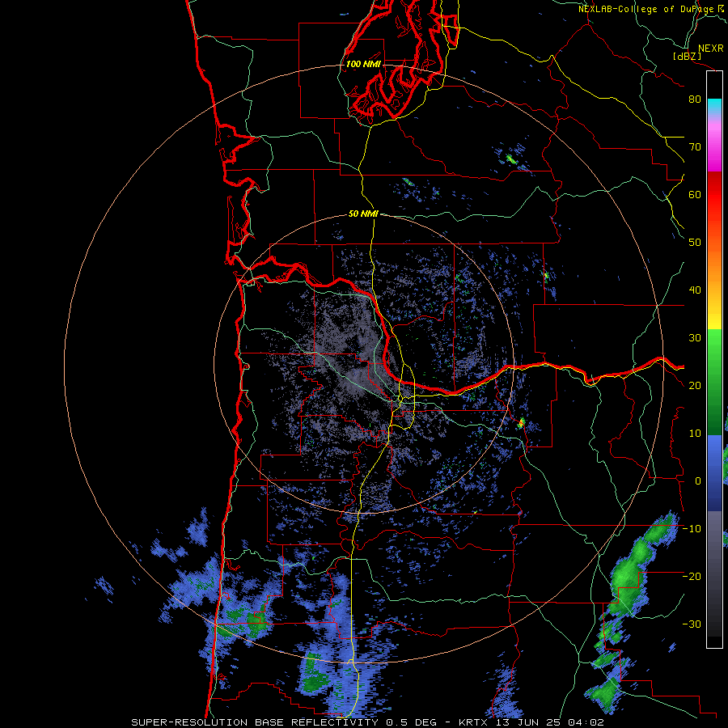Select the positive 10 dBZ scale value
Screen dimensions: 728x728
695,434
